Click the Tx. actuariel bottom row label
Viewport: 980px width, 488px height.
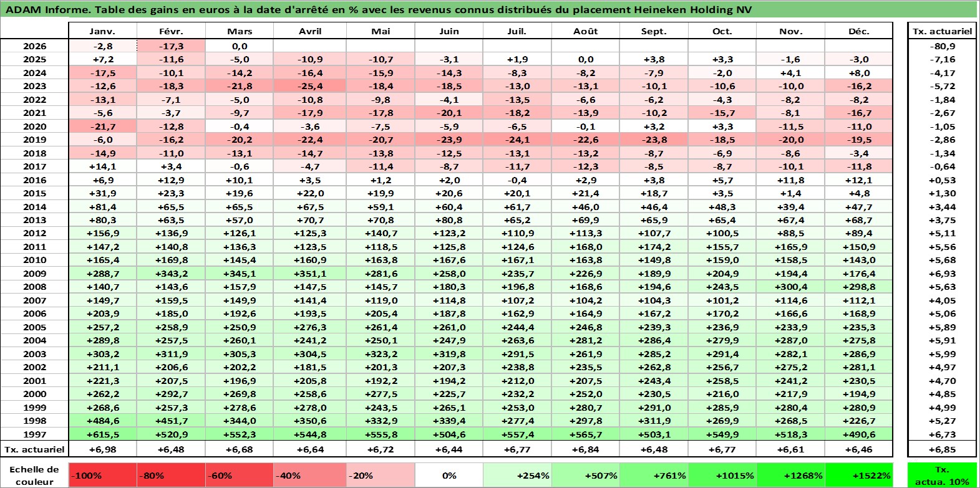(x=34, y=449)
